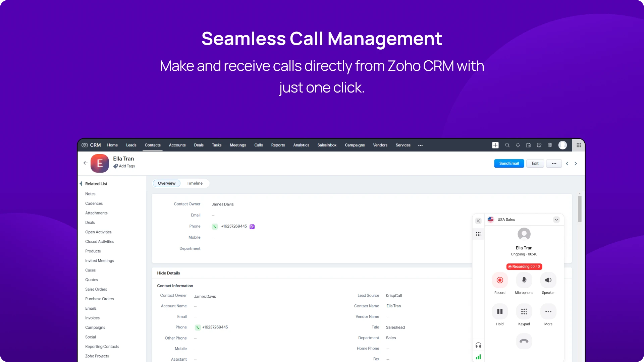
Task: Select the Overview tab
Action: coord(167,183)
